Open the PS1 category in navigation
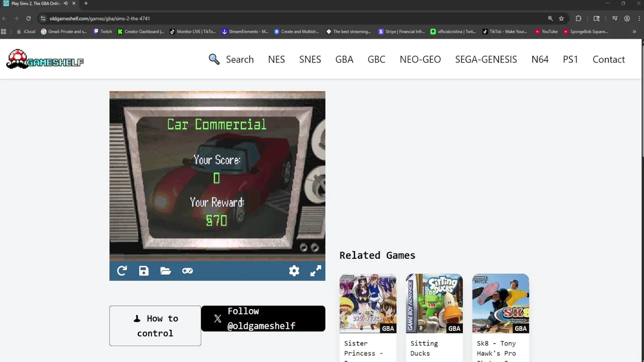 571,59
